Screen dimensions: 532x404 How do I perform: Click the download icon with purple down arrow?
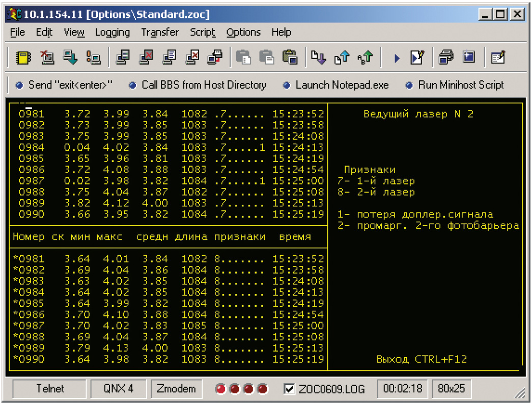coord(319,58)
